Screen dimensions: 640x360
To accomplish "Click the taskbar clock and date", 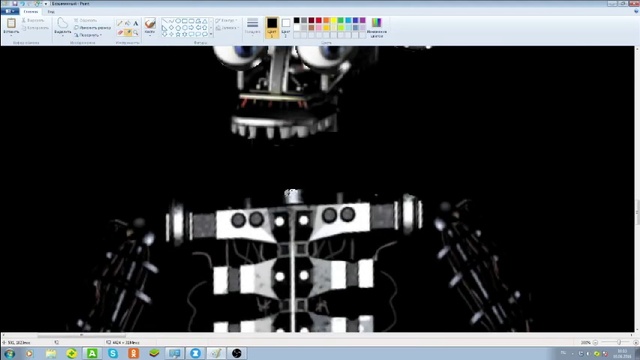I will pos(622,353).
